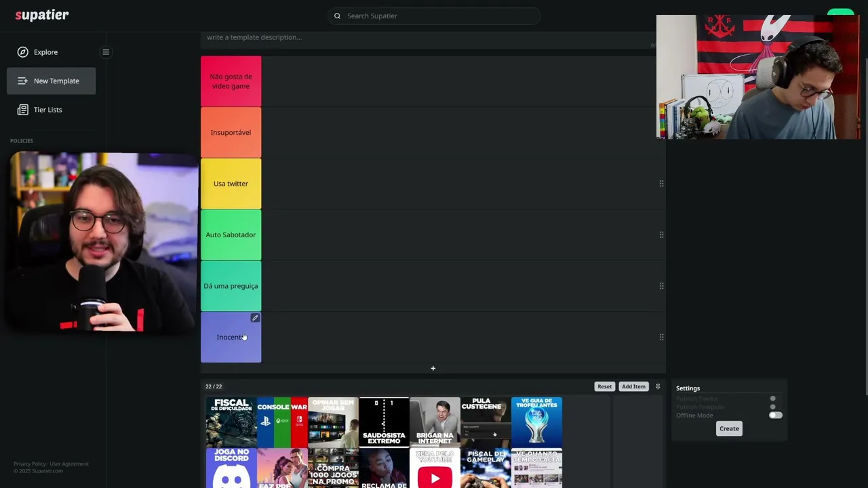Screen dimensions: 868x488
Task: Focus the Search Supatier field
Action: pyautogui.click(x=434, y=16)
